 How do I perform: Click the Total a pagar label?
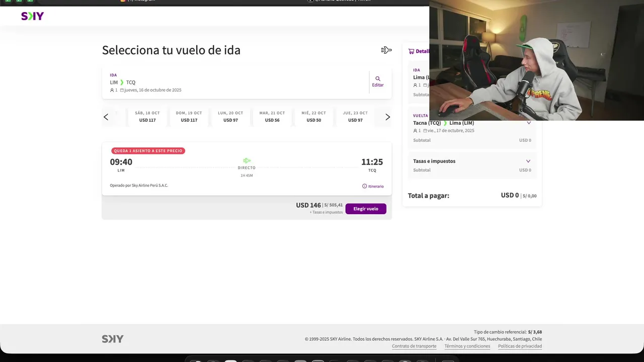tap(429, 196)
